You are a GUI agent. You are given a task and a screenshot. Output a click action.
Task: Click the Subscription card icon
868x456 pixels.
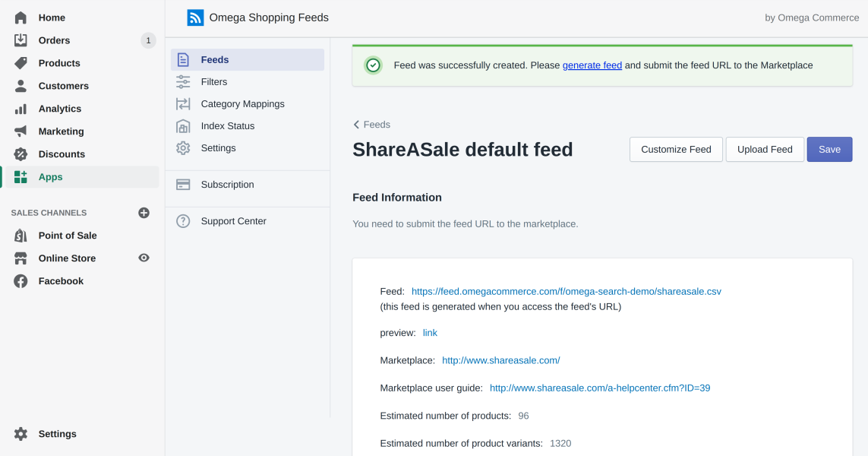pos(183,185)
